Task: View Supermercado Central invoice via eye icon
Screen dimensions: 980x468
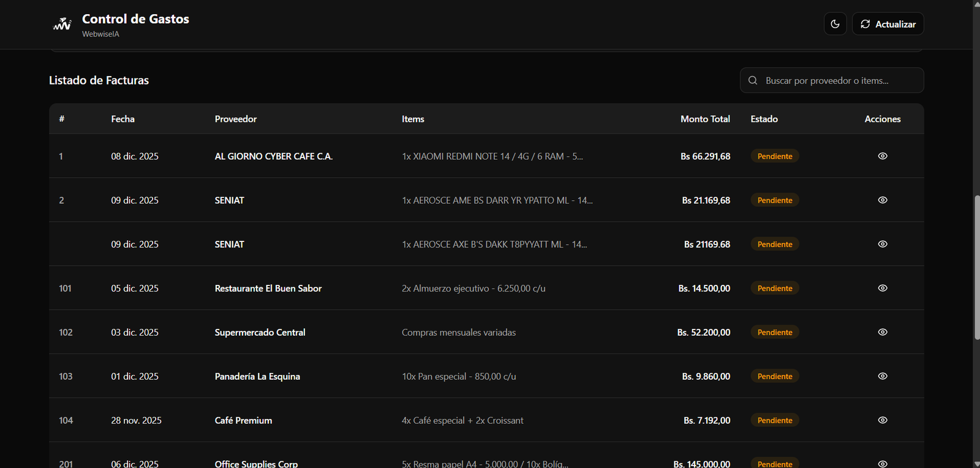Action: (x=883, y=333)
